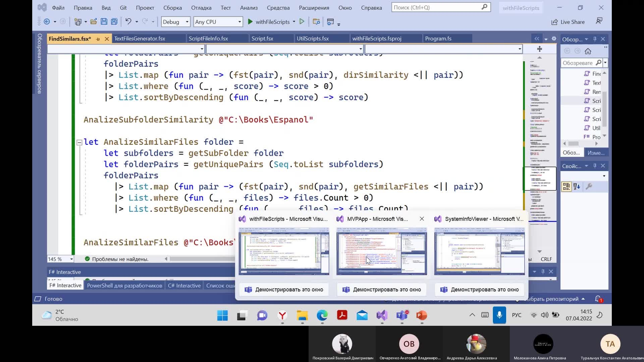Switch to the PowerShell для разработчиков tab
644x362 pixels.
124,286
